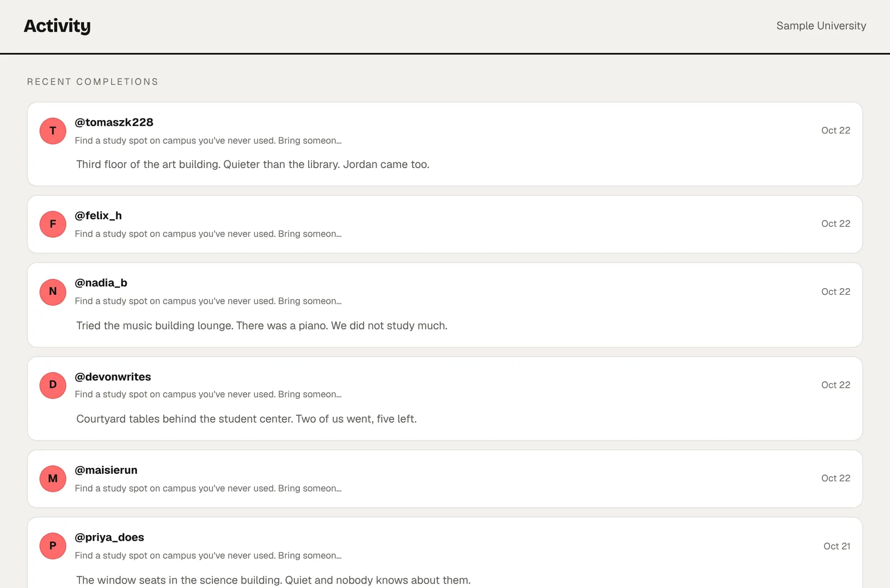The height and width of the screenshot is (588, 890).
Task: Click the Oct 22 date on devonwrites's card
Action: [835, 385]
